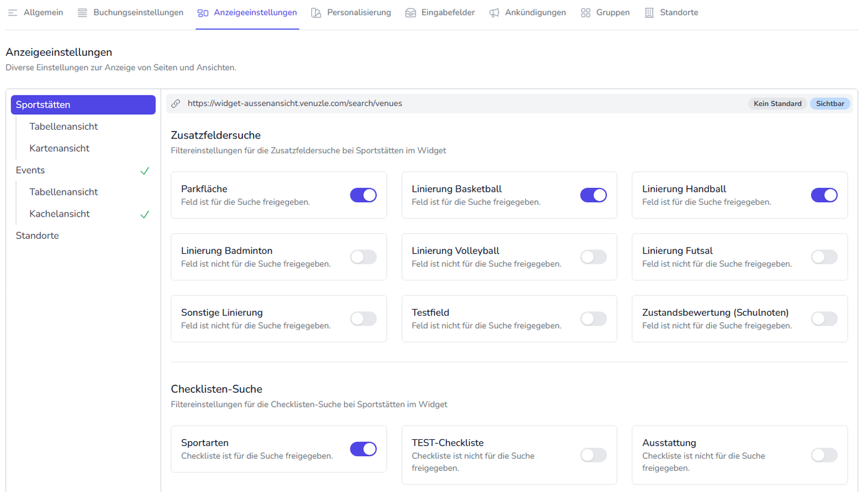Click the Buchungseinstellungen stack icon

click(82, 13)
